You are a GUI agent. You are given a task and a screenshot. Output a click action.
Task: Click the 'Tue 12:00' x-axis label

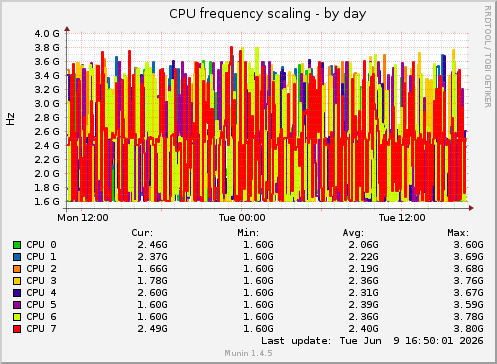[x=402, y=218]
